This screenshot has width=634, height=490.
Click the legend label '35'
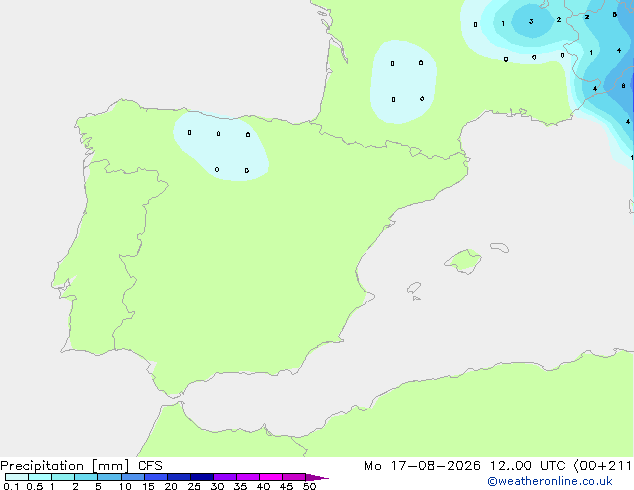(240, 486)
